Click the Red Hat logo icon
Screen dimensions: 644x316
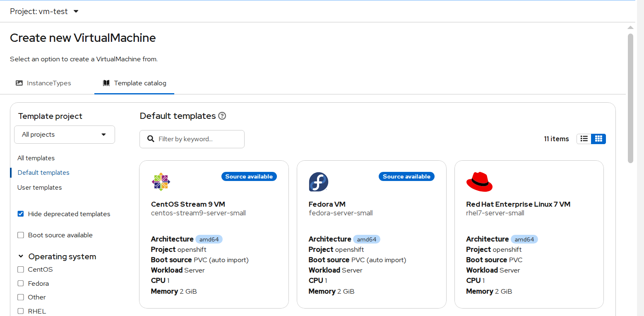coord(479,182)
